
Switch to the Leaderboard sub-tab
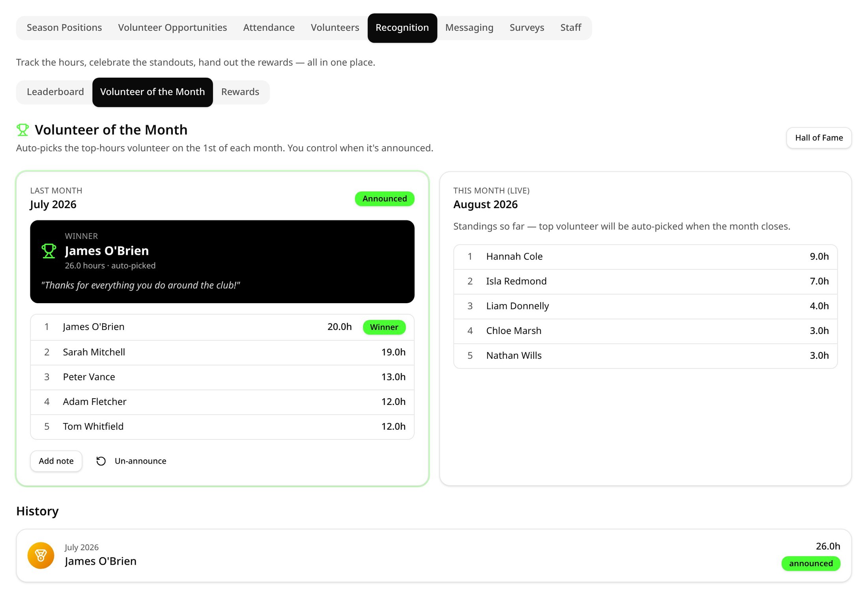point(55,92)
